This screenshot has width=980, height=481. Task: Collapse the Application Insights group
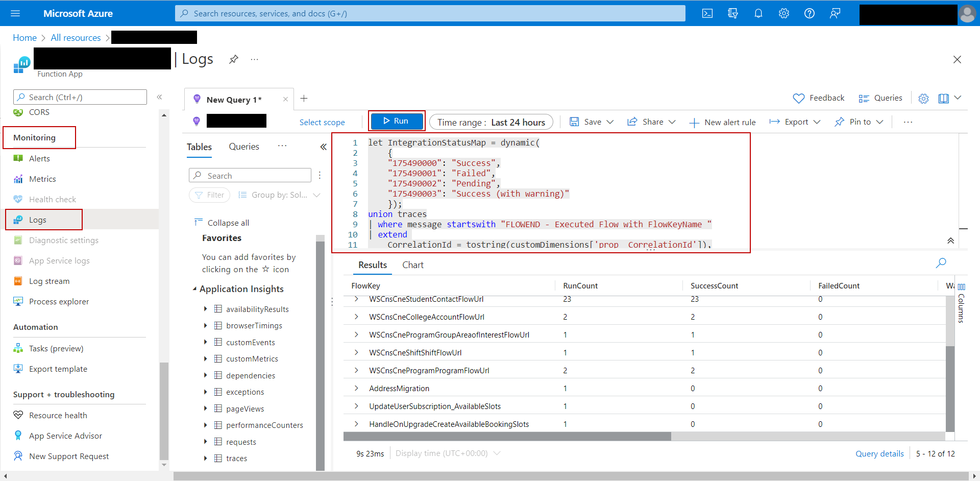point(194,289)
